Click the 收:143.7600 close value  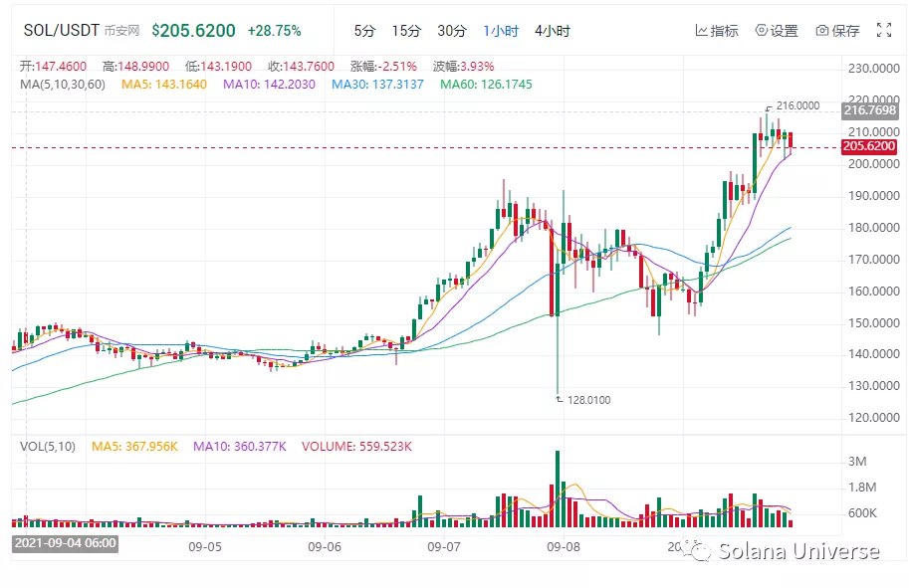302,67
